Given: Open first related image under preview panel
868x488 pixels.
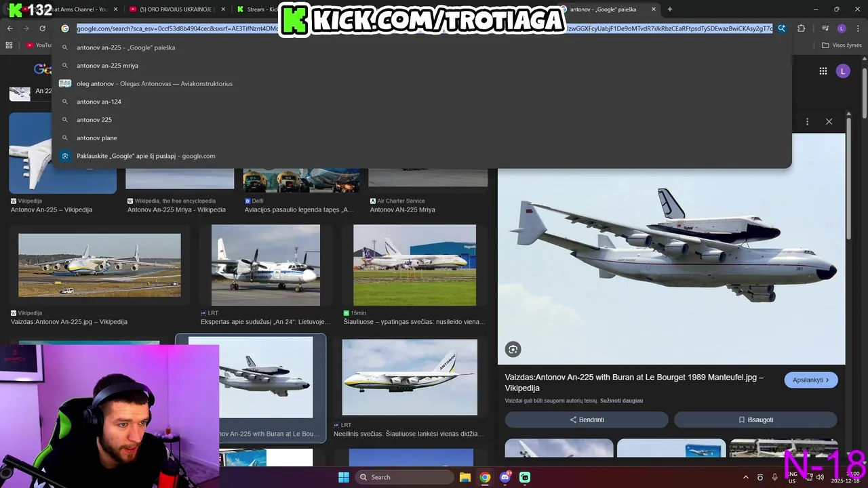Looking at the screenshot, I should coord(559,448).
